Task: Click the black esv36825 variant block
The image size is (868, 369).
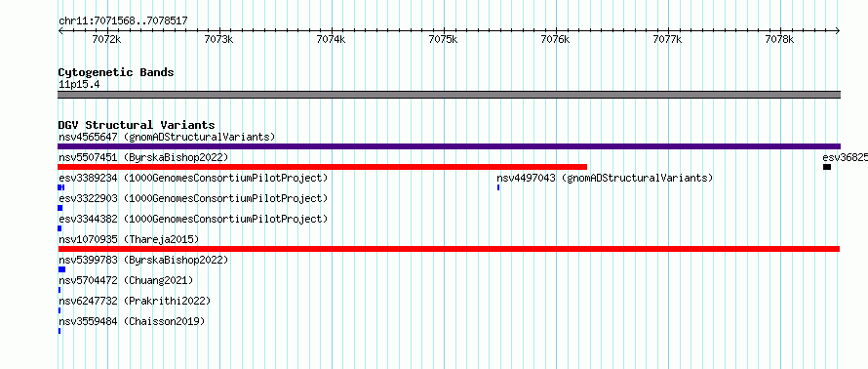Action: pyautogui.click(x=827, y=167)
